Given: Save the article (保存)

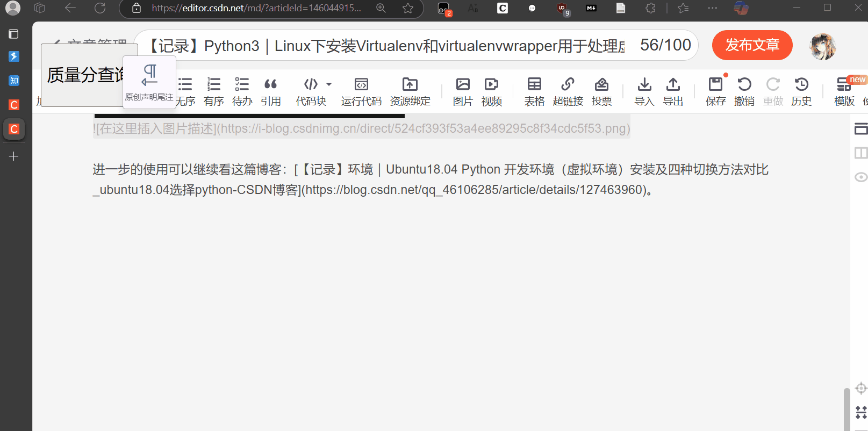Looking at the screenshot, I should 716,92.
